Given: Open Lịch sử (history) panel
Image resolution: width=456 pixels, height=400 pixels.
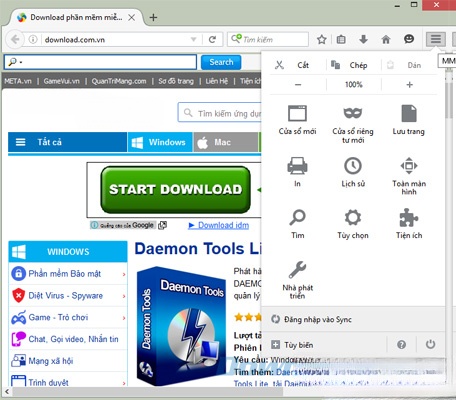Looking at the screenshot, I should pos(353,172).
